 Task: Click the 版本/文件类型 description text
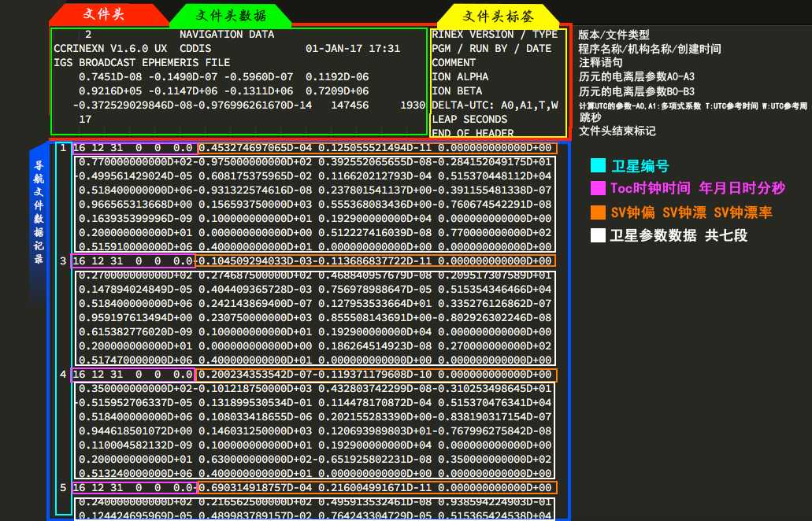(x=614, y=35)
